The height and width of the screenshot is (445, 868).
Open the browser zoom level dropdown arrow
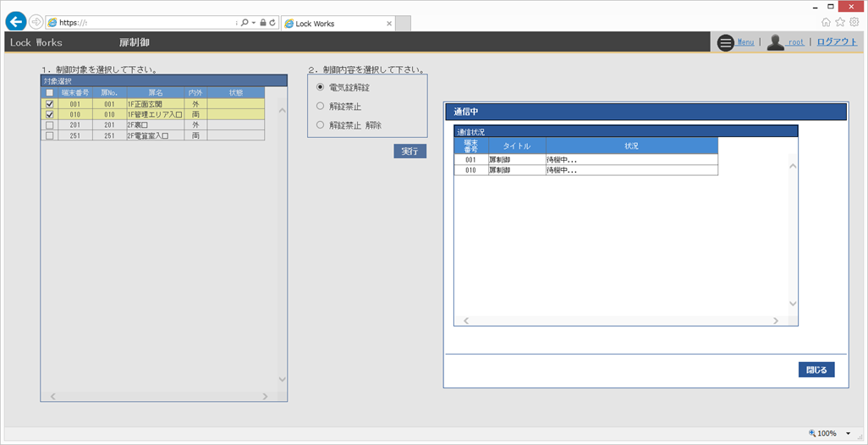click(848, 433)
